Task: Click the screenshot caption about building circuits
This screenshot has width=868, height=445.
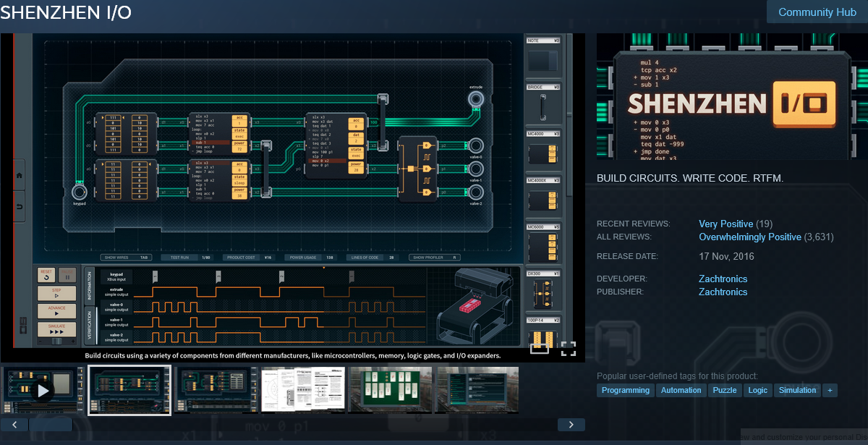Action: tap(293, 356)
